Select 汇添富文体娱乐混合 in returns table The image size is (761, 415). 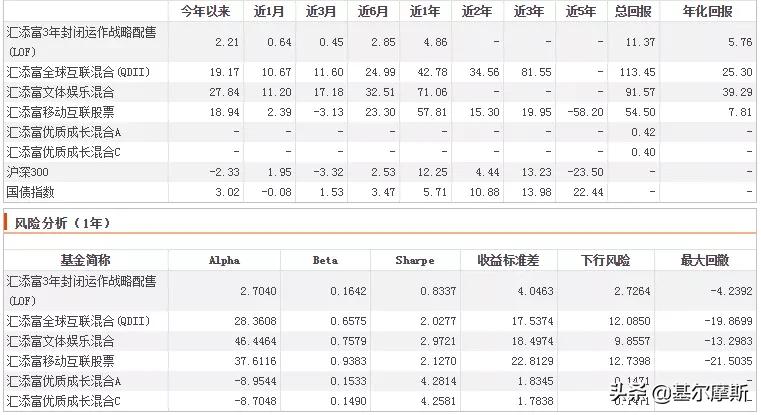[x=60, y=92]
